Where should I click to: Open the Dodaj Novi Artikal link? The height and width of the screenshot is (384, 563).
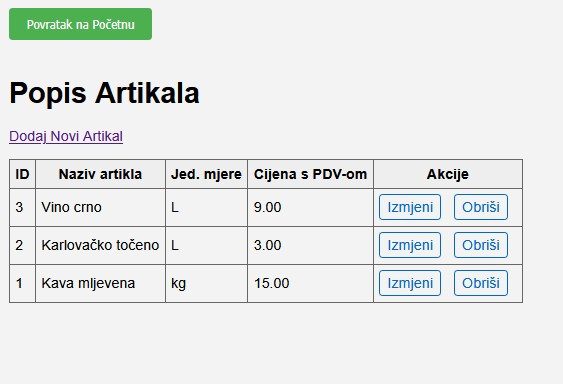(66, 136)
